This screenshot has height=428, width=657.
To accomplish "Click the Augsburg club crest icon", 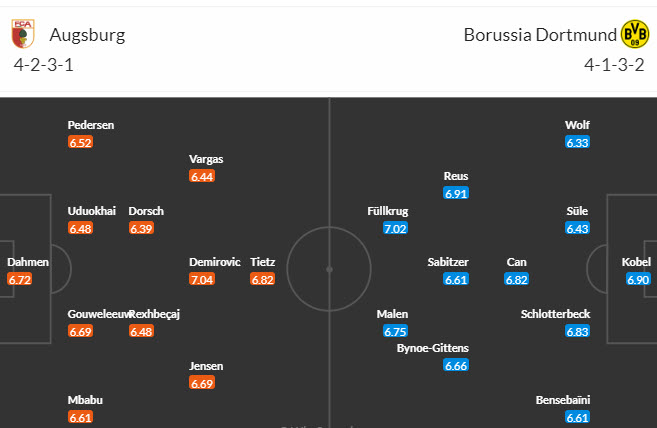I will click(21, 35).
